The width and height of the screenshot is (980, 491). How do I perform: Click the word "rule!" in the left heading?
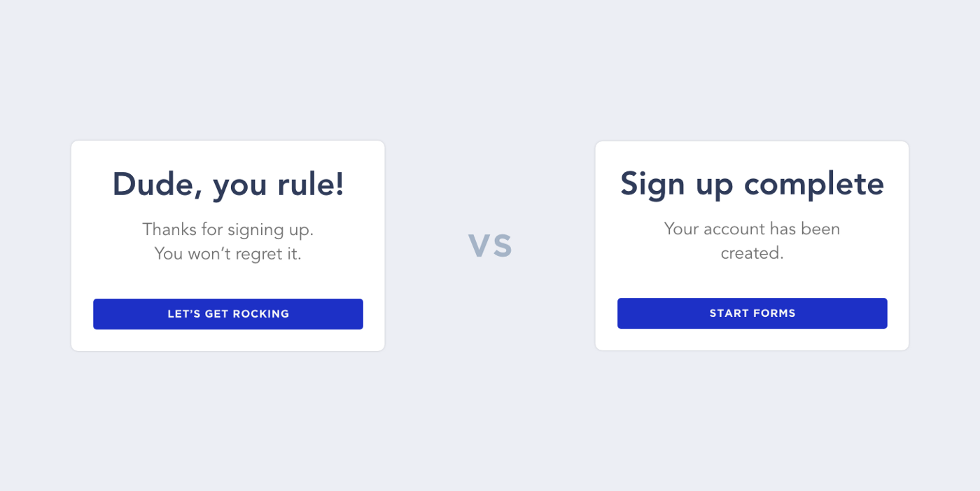312,184
